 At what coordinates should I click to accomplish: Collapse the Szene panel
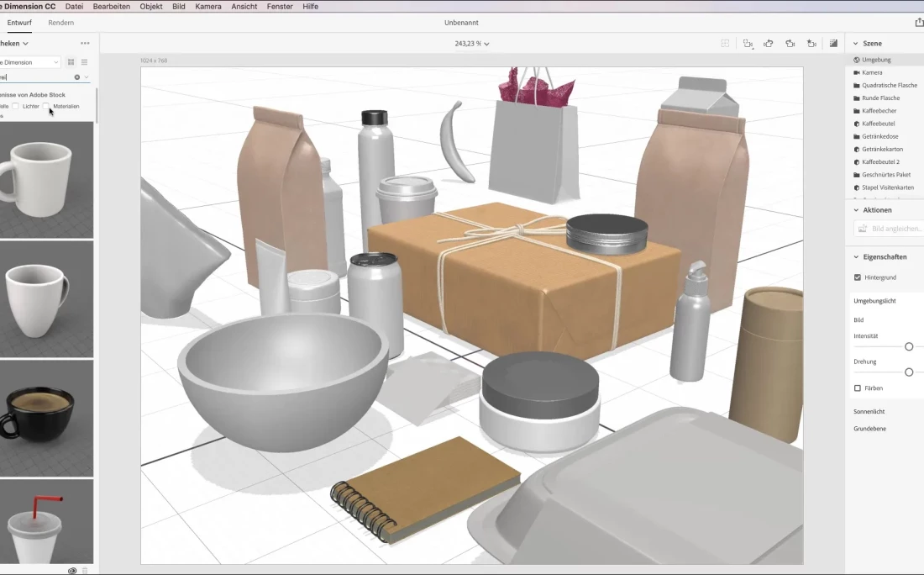(x=855, y=43)
